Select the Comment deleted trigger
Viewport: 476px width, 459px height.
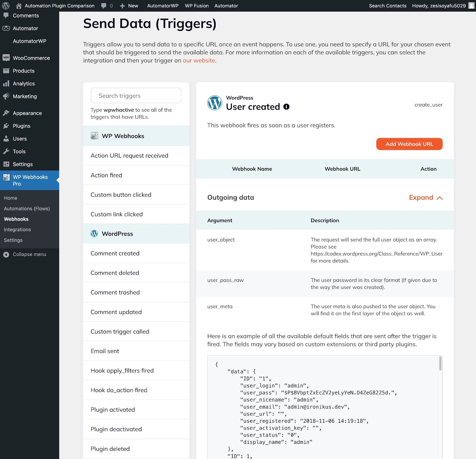(136, 273)
